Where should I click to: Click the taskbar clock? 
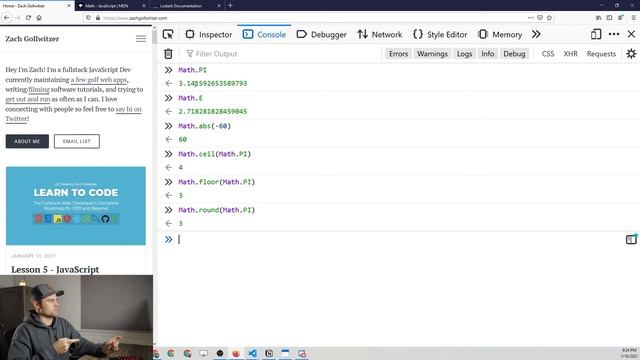pos(629,353)
